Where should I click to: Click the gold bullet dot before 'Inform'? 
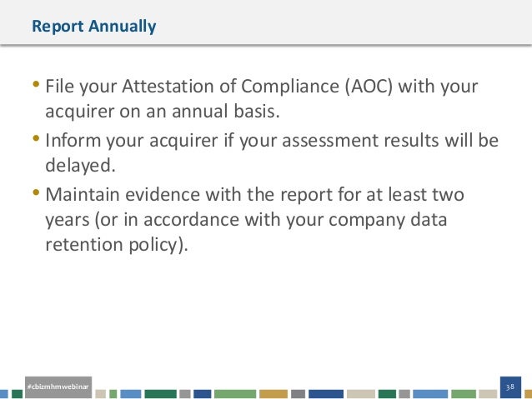[36, 138]
